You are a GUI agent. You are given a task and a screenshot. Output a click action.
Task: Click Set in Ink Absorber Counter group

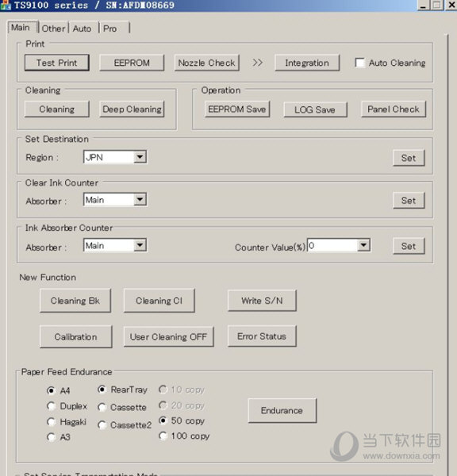pos(409,246)
